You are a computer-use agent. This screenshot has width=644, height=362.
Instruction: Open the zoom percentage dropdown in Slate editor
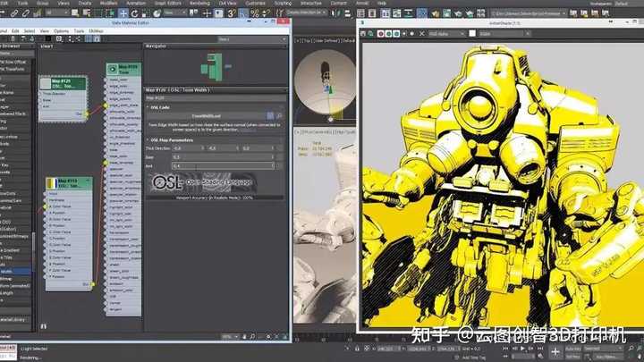(230, 337)
